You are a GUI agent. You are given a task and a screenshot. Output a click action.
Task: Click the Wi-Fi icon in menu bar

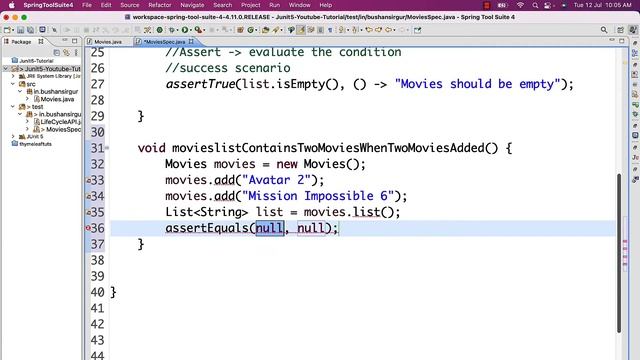pos(520,5)
